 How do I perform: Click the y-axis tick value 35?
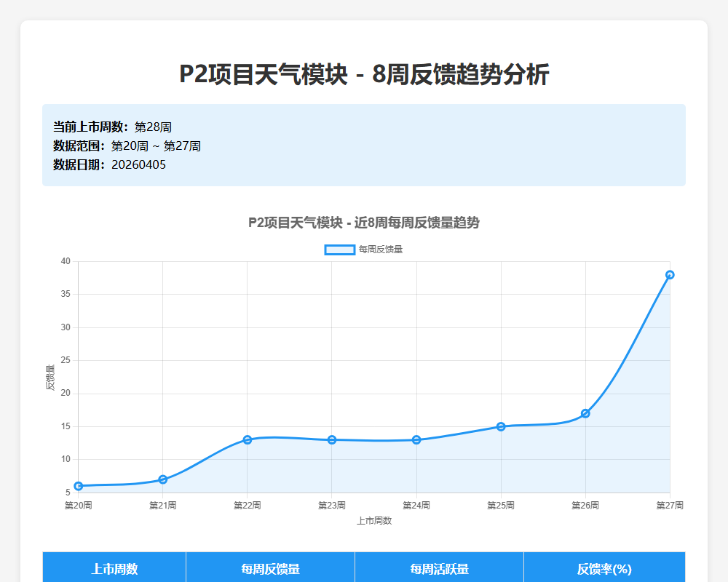66,294
